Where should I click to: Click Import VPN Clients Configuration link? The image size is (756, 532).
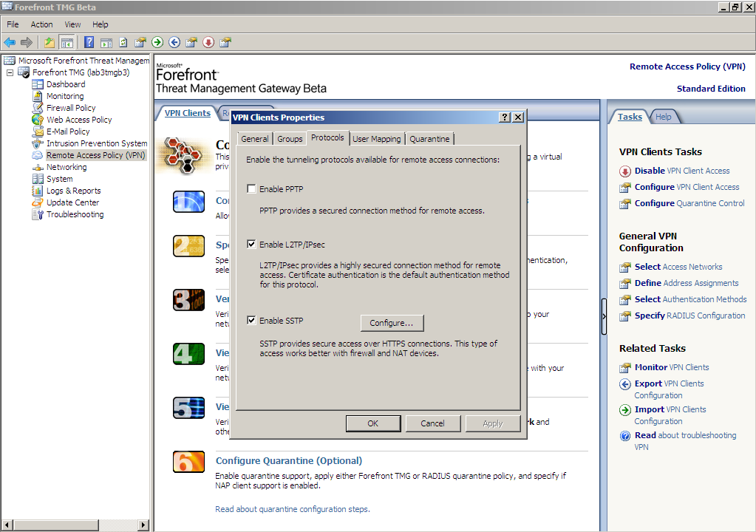coord(670,415)
